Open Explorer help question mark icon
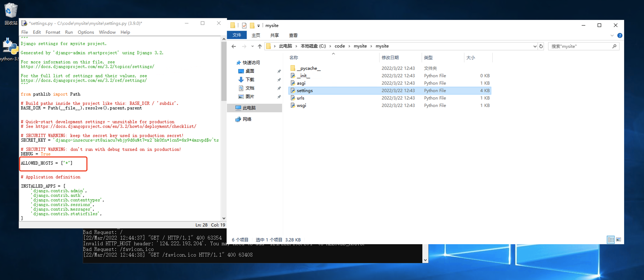 pyautogui.click(x=619, y=36)
